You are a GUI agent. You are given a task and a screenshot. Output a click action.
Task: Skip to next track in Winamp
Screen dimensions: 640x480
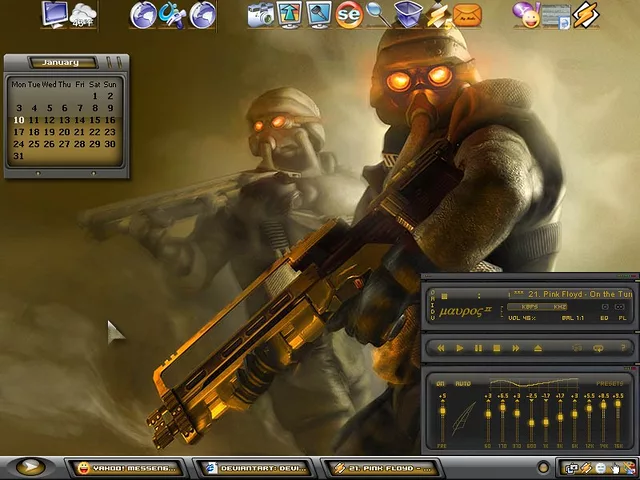click(x=516, y=348)
